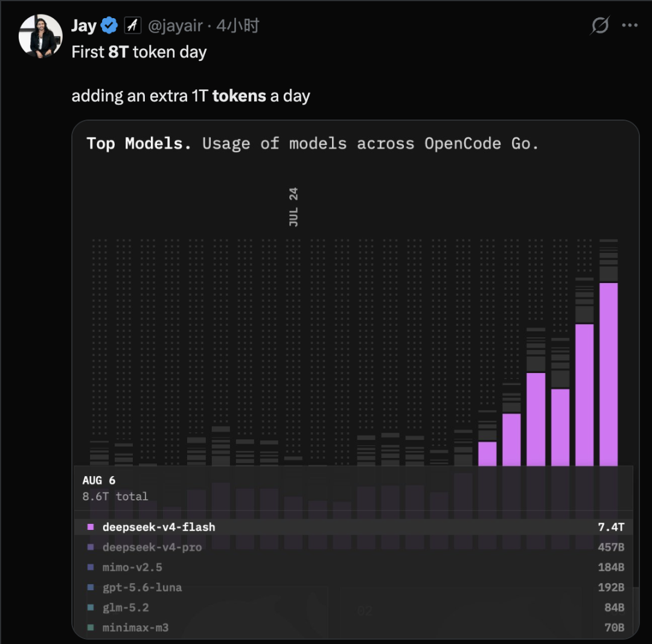652x644 pixels.
Task: Click the affiliate badge icon beside Jay's name
Action: coord(133,26)
